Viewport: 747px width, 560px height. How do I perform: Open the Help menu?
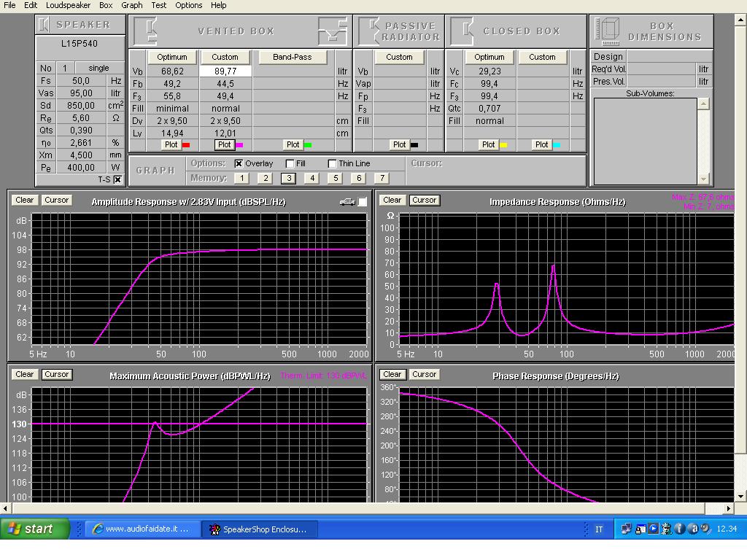219,5
